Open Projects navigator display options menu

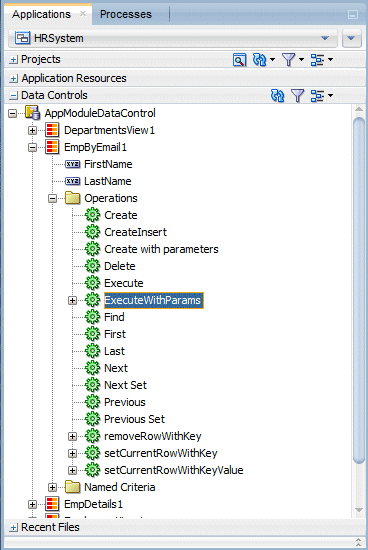[x=322, y=60]
